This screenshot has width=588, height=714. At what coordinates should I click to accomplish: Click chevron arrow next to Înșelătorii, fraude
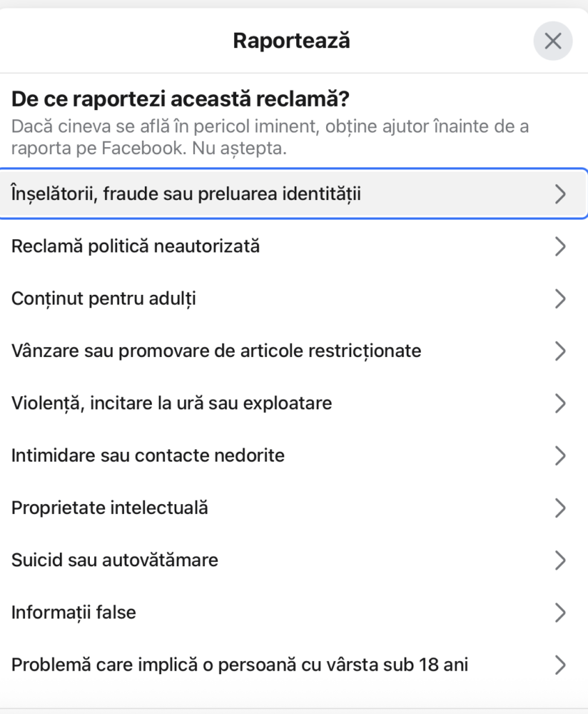tap(560, 194)
